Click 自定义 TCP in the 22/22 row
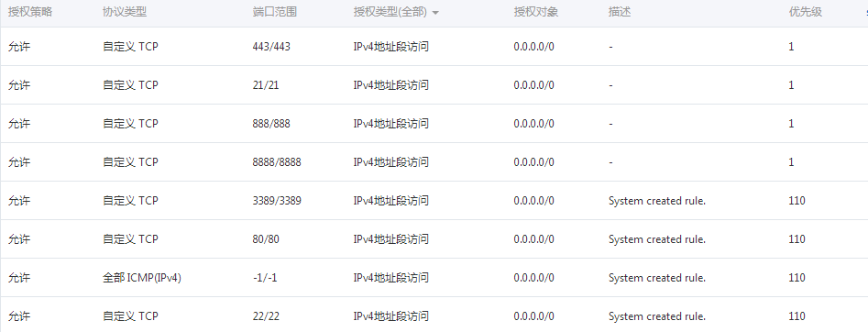Image resolution: width=868 pixels, height=332 pixels. (131, 315)
